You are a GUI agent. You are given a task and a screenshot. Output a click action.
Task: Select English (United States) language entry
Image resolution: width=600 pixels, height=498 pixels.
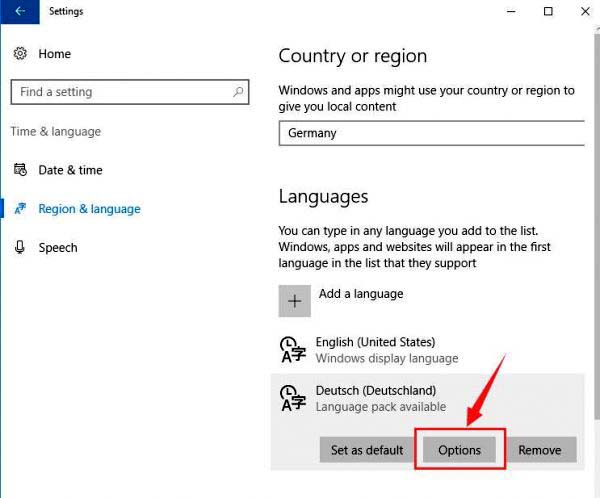[428, 349]
